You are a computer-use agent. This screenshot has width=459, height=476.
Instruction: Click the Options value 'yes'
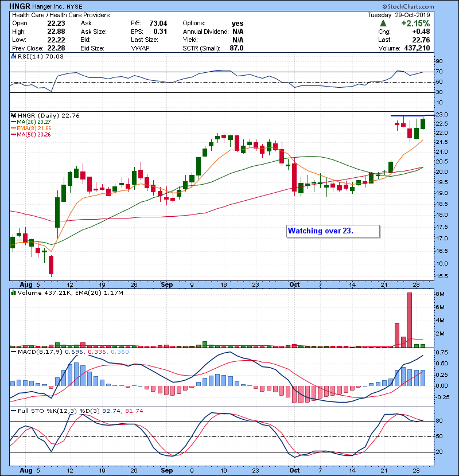pyautogui.click(x=238, y=24)
